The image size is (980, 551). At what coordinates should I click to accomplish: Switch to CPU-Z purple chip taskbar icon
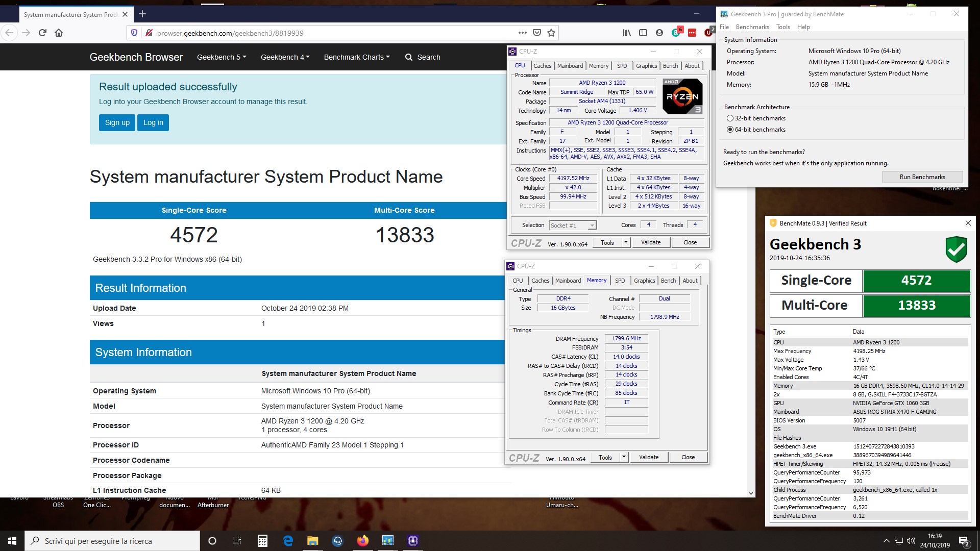[x=413, y=541]
